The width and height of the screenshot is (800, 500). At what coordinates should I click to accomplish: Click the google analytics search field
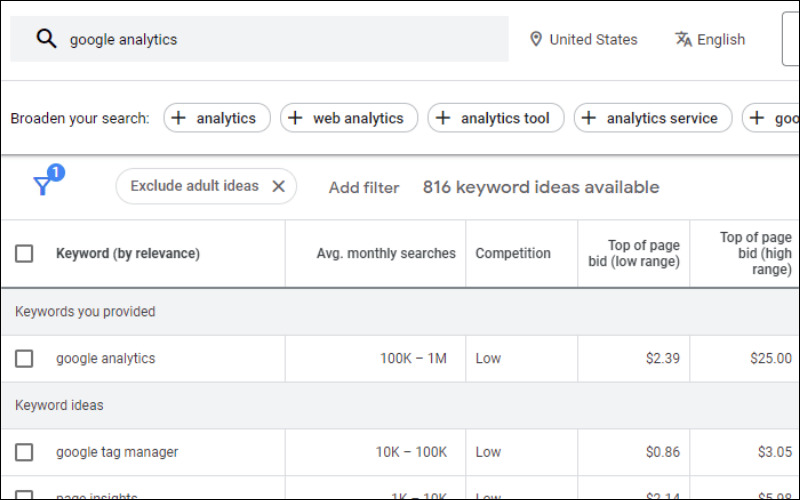point(259,39)
